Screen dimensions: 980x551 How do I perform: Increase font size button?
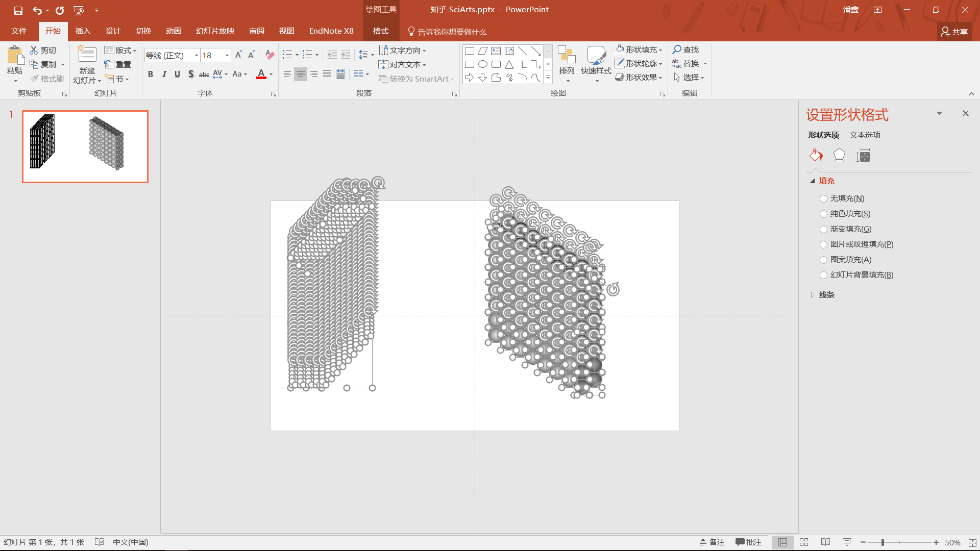point(238,55)
